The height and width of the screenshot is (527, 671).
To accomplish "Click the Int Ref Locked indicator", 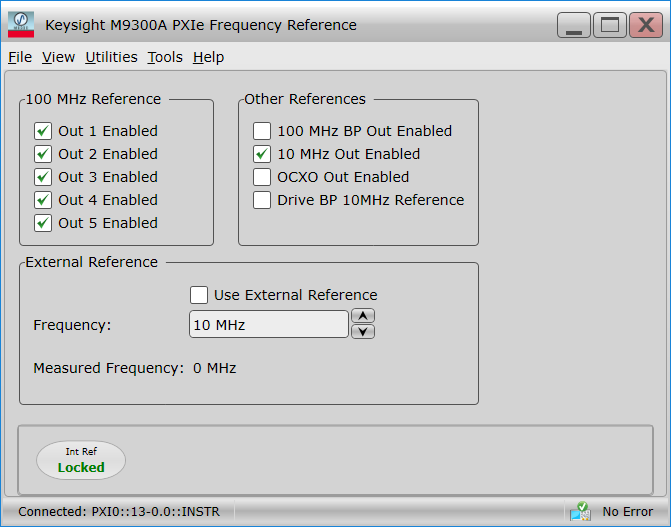I will point(81,460).
